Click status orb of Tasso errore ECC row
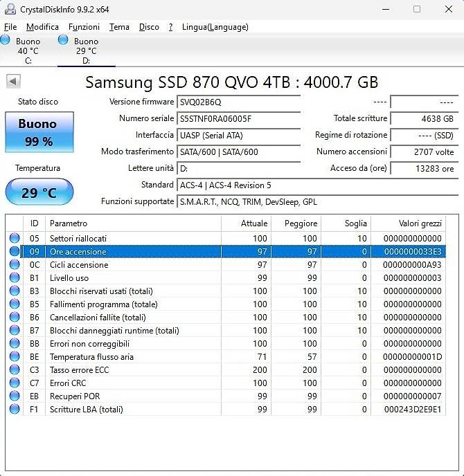 pos(15,369)
